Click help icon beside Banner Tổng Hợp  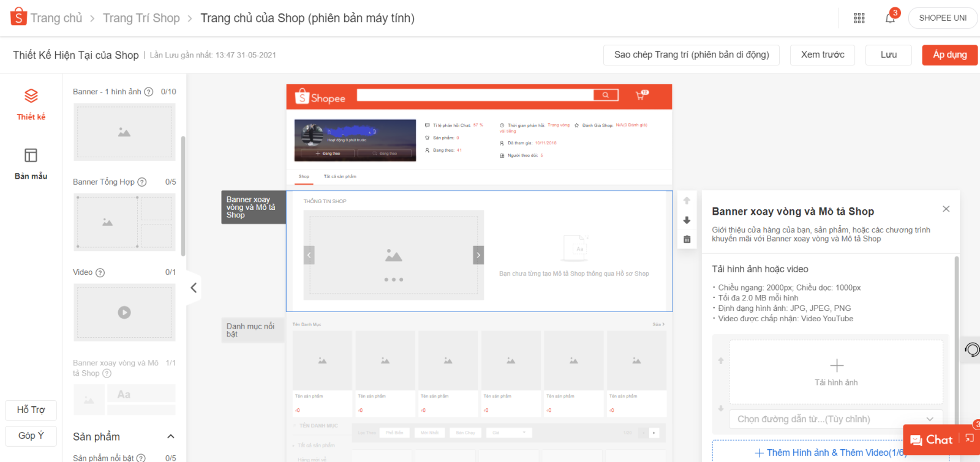coord(142,182)
